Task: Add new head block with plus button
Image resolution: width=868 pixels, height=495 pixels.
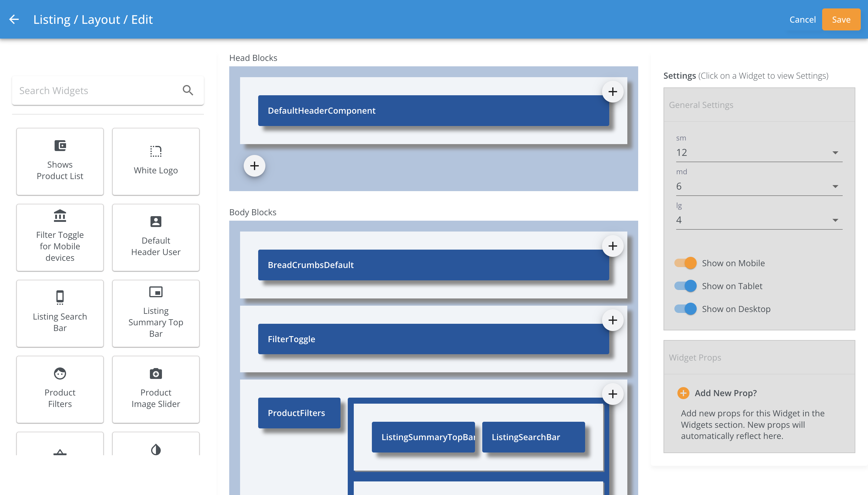Action: pos(255,166)
